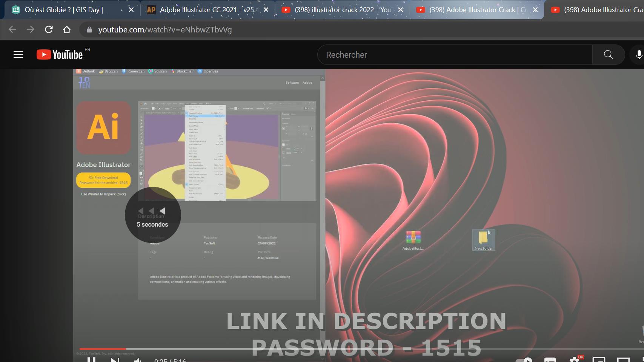This screenshot has height=362, width=644.
Task: Close the Adobe Illustrator CC 2021 tab
Action: (x=266, y=10)
